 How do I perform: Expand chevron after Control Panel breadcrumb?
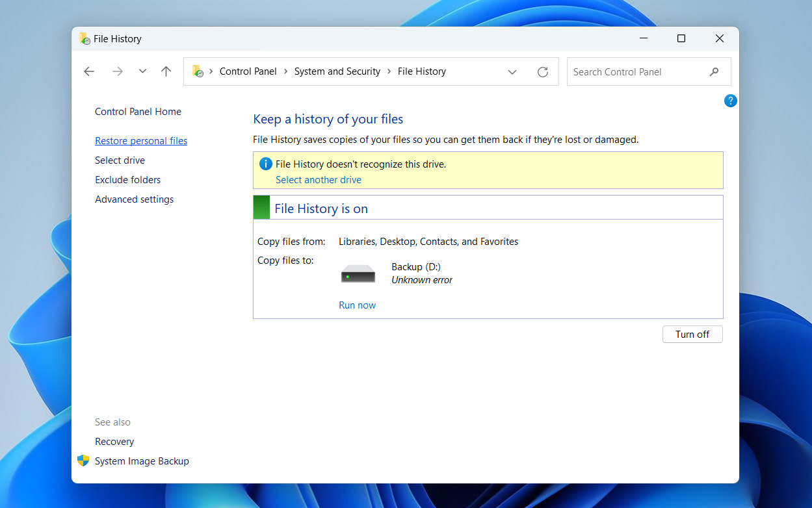(x=285, y=71)
